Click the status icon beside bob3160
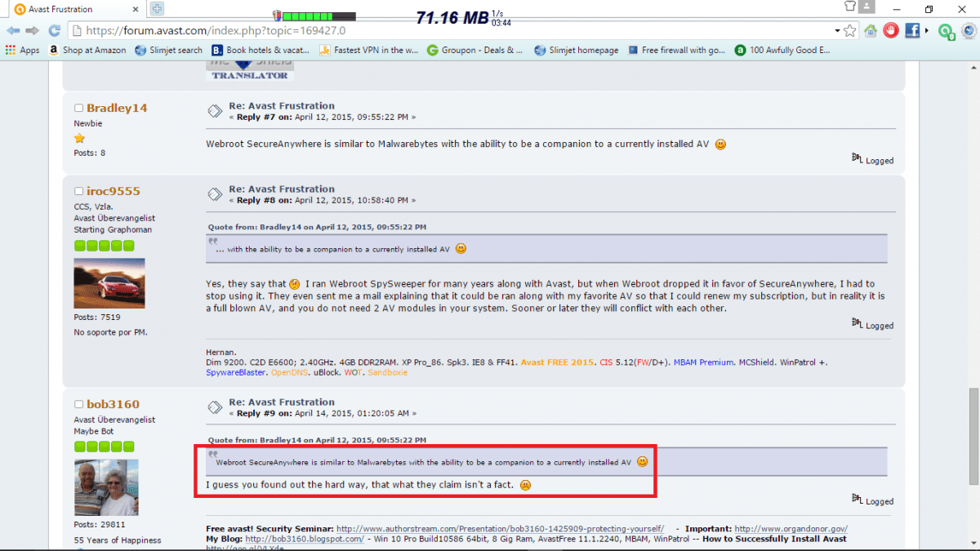The height and width of the screenshot is (551, 980). (78, 404)
